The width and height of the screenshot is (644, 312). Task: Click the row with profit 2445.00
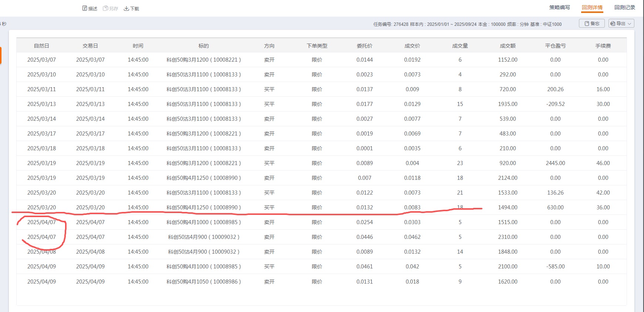555,163
